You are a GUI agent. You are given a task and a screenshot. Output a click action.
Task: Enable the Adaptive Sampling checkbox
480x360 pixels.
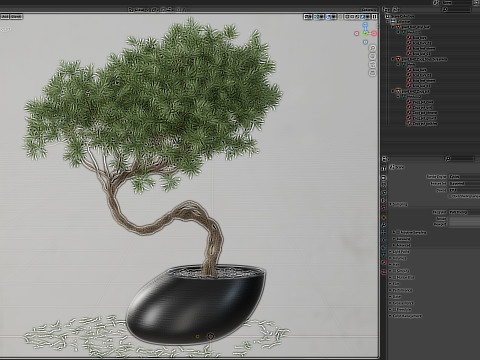click(x=398, y=232)
